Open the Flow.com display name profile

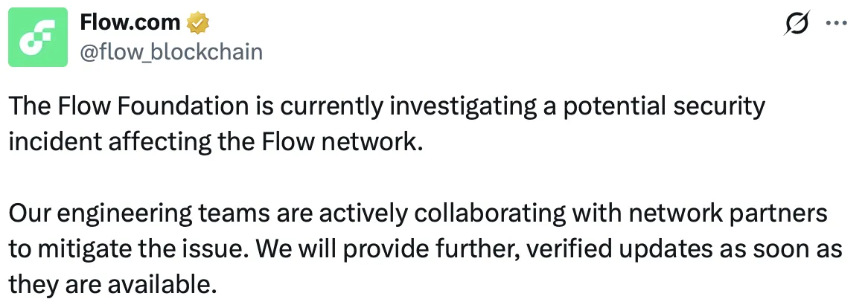(x=130, y=23)
